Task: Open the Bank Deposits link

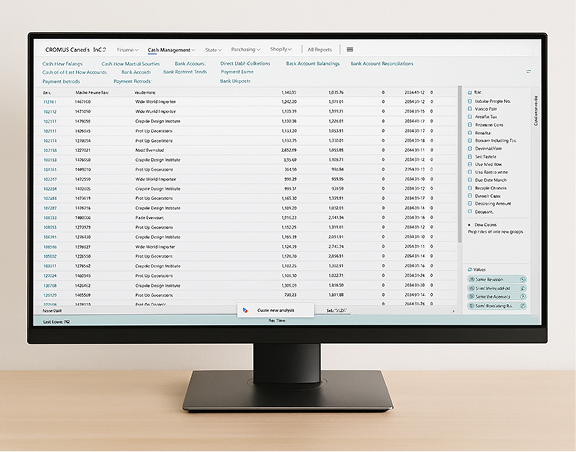Action: [235, 81]
